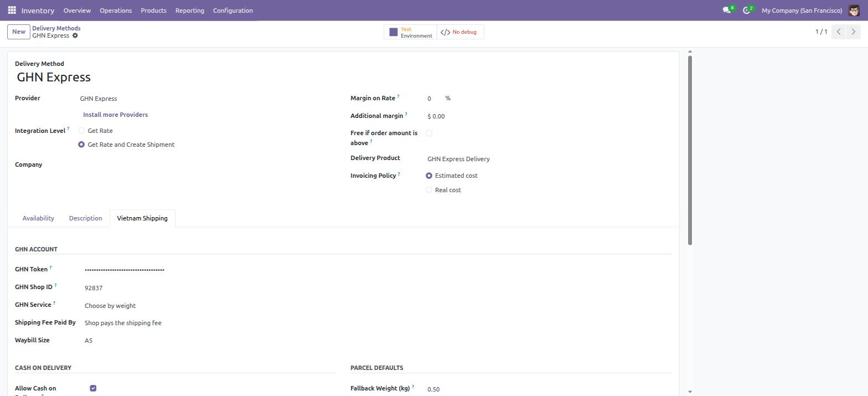Screen dimensions: 868x396
Task: Select the Real cost invoicing policy
Action: click(429, 190)
